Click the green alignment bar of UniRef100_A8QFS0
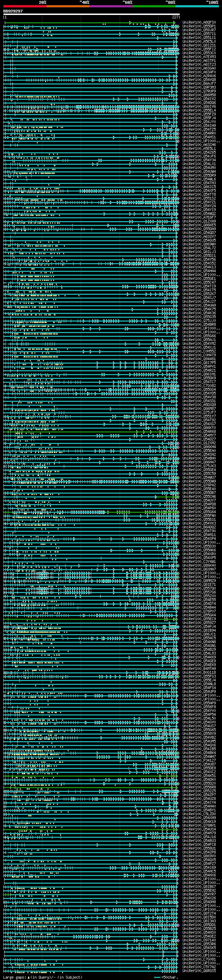 coord(90,23)
